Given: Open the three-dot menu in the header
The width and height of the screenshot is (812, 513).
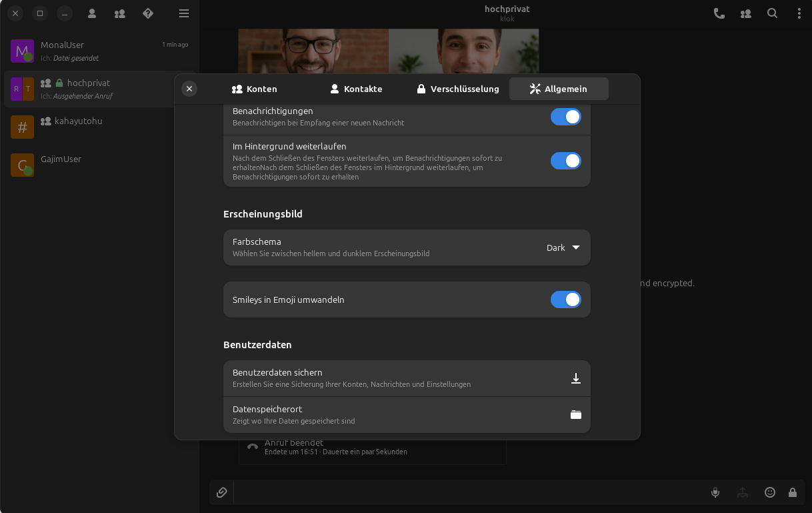Looking at the screenshot, I should [x=798, y=13].
